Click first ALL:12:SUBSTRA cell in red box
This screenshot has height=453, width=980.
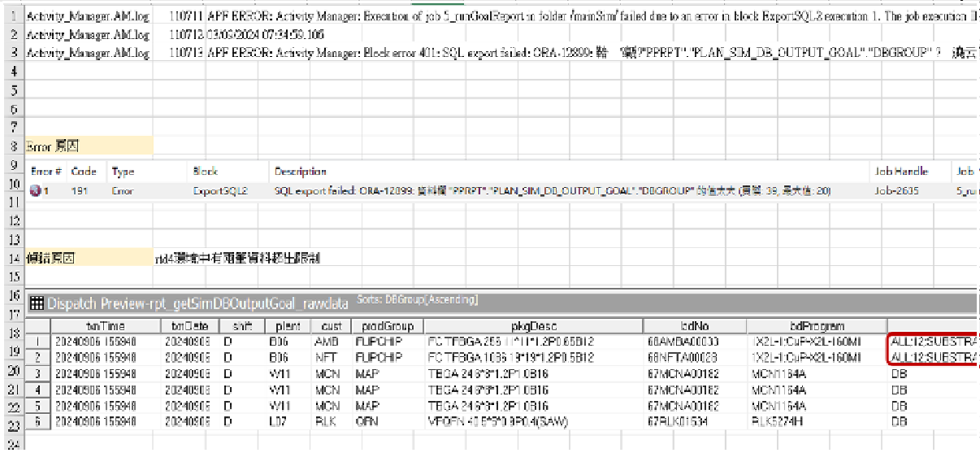pyautogui.click(x=934, y=342)
